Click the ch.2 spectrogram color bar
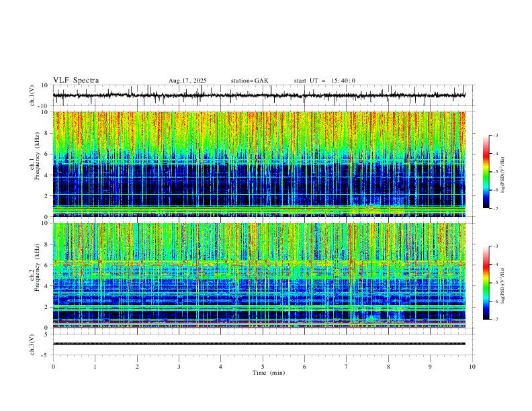The width and height of the screenshot is (532, 411). (x=486, y=283)
